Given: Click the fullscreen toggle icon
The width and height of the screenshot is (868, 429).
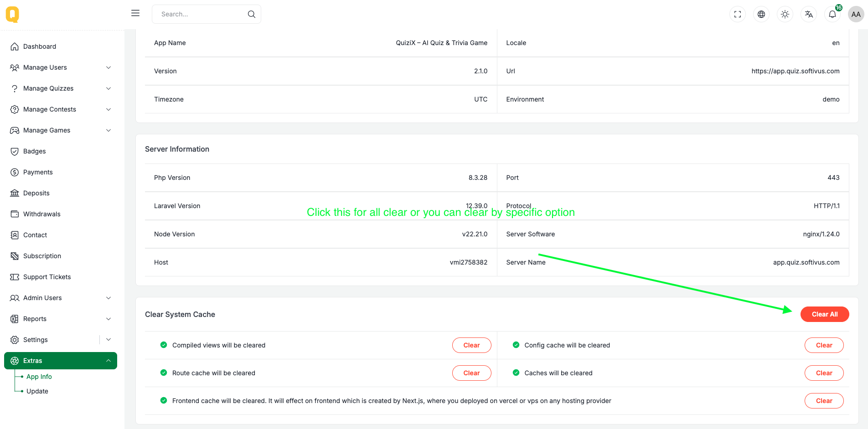Looking at the screenshot, I should pos(738,14).
